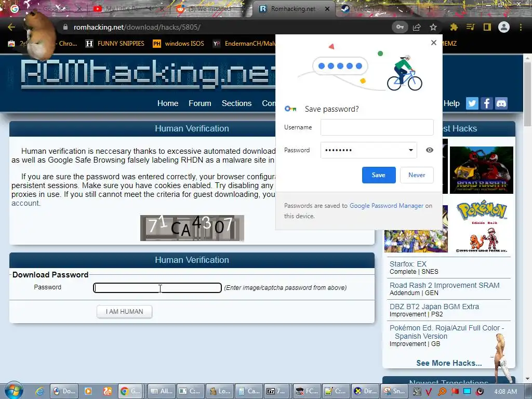532x399 pixels.
Task: Open FUNNY SNIPPIES bookmark
Action: pyautogui.click(x=115, y=44)
